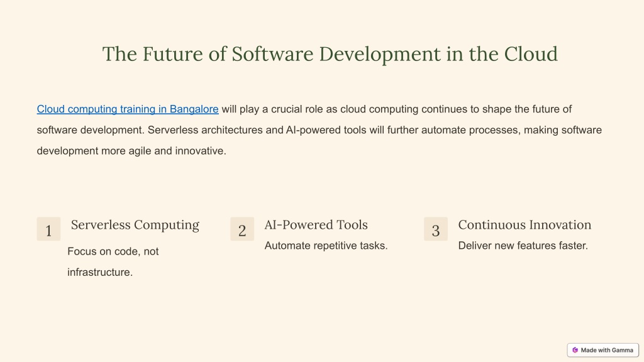Select the Serverless Computing heading
This screenshot has height=362, width=644.
135,225
